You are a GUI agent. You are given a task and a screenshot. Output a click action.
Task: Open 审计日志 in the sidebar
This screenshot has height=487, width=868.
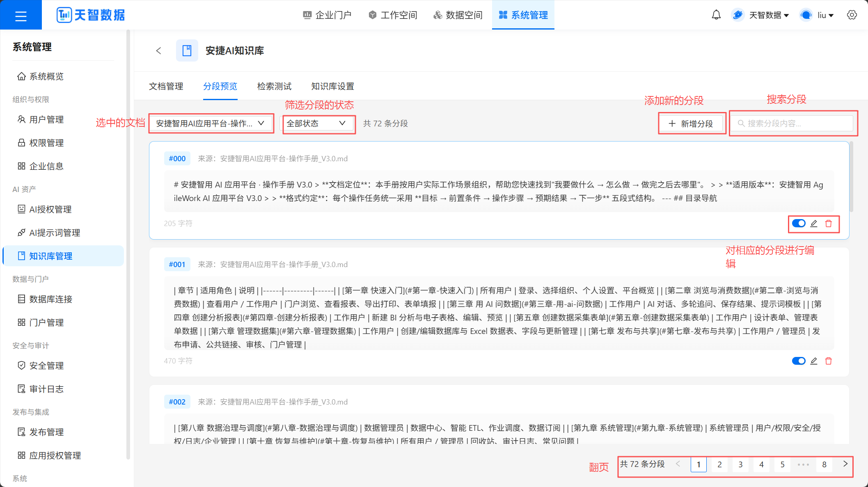pos(63,389)
